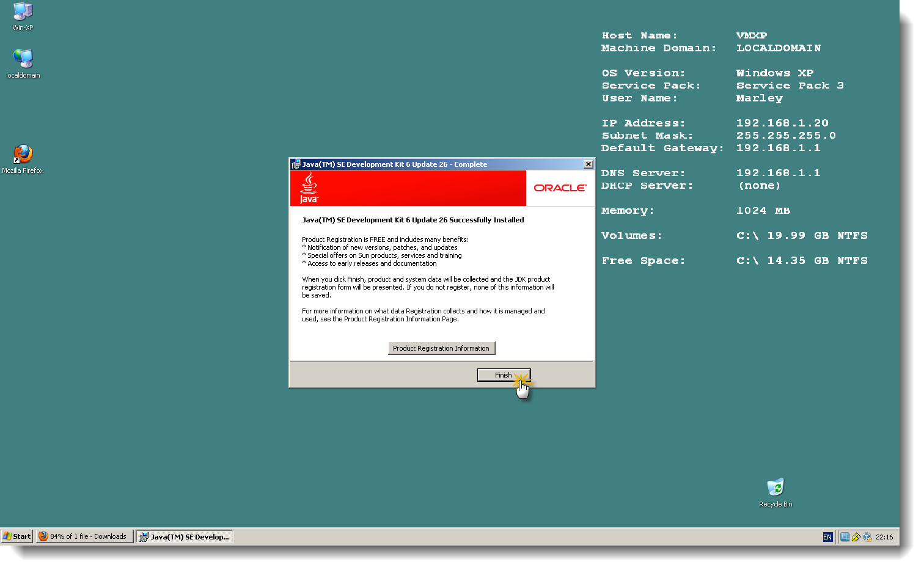Viewport: 924px width, 570px height.
Task: Select the Start button Windows flag icon
Action: tap(7, 536)
